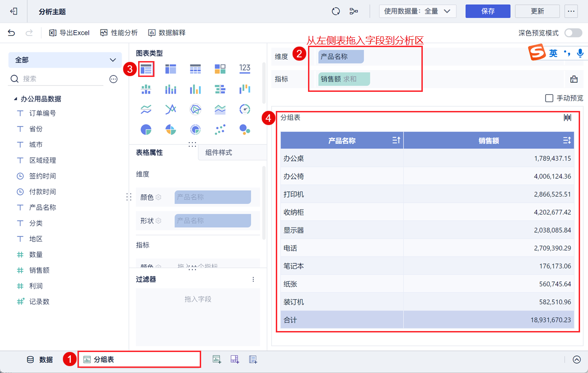This screenshot has height=373, width=588.
Task: Sort by the 产品名称 column header icon
Action: (396, 140)
